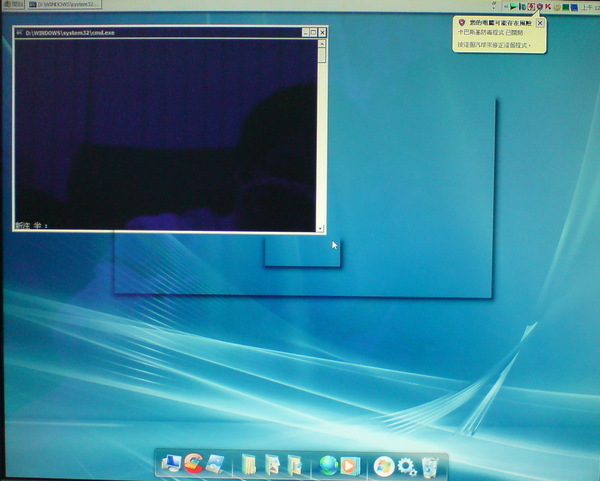Image resolution: width=600 pixels, height=481 pixels.
Task: Expand hidden tray icons with the chevron
Action: click(505, 7)
